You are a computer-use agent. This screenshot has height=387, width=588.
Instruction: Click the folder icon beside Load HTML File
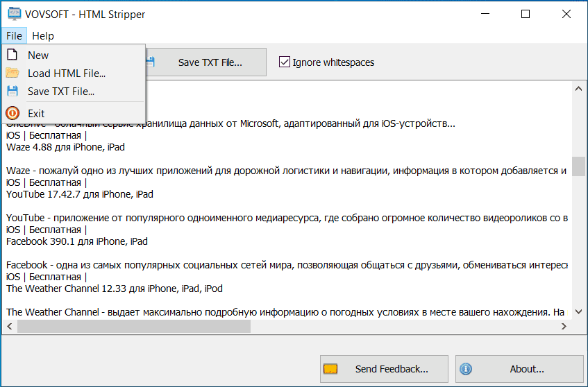click(x=12, y=73)
